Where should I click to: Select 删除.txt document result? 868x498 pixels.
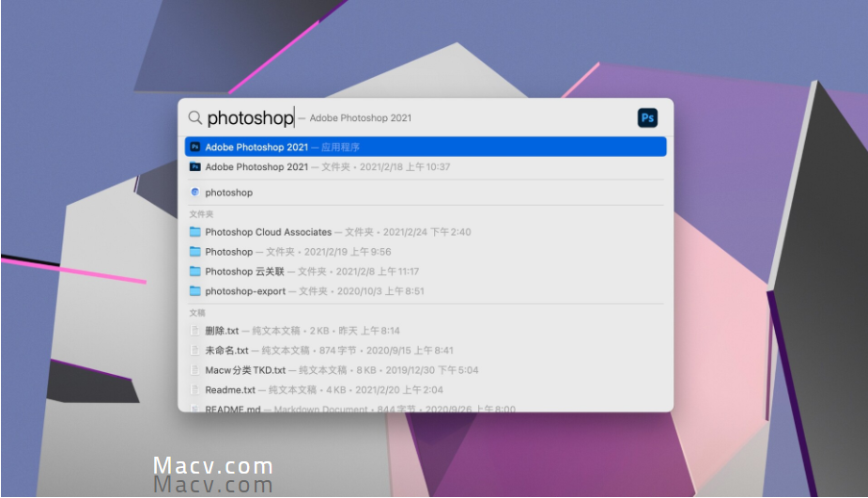point(426,331)
